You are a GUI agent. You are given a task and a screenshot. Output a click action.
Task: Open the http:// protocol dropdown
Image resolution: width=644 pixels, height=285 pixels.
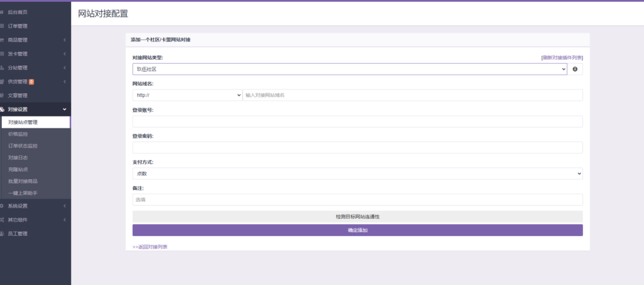point(187,95)
